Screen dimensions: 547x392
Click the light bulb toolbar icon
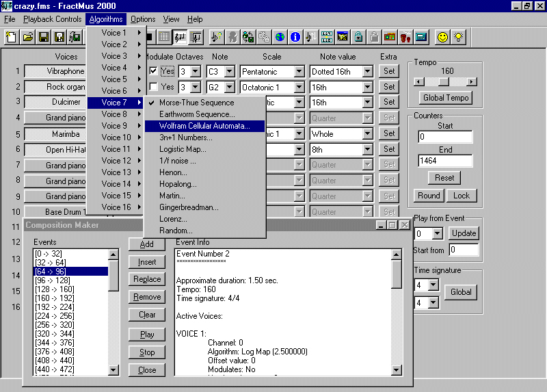coord(459,36)
